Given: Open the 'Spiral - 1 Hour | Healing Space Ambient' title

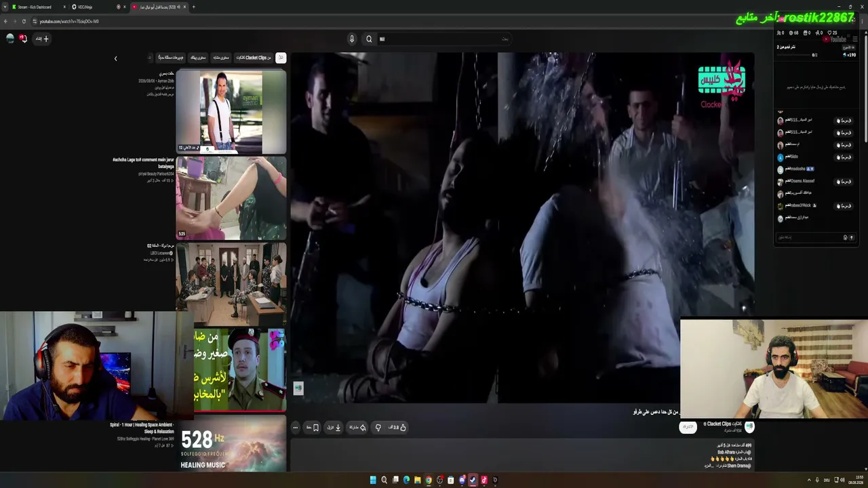Looking at the screenshot, I should pyautogui.click(x=142, y=428).
